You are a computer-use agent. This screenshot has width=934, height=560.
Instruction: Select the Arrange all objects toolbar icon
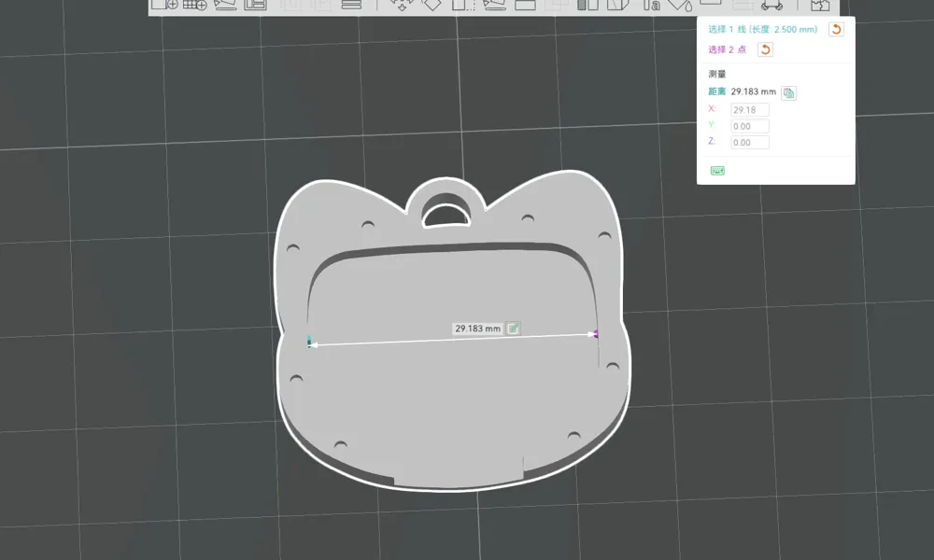(x=256, y=5)
